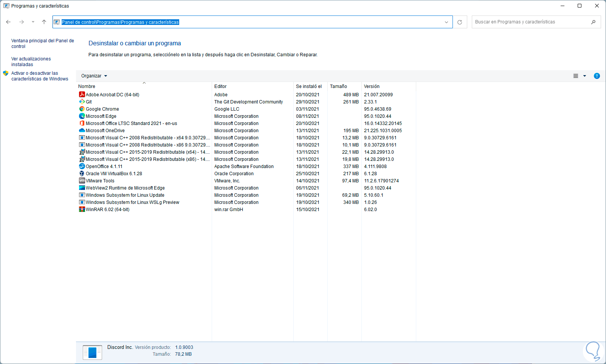Viewport: 606px width, 364px height.
Task: Select Microsoft Office LTSC Standard 2021 - en-us
Action: [131, 123]
